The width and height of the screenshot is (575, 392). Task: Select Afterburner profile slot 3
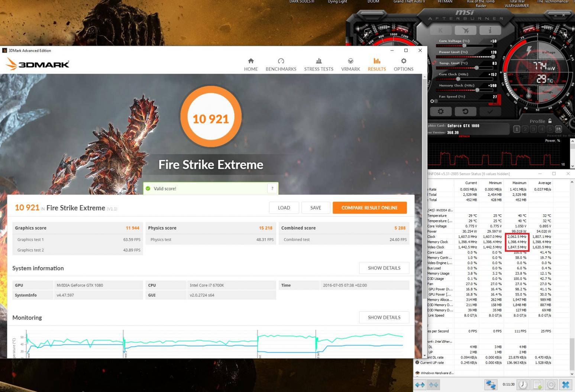click(x=533, y=129)
